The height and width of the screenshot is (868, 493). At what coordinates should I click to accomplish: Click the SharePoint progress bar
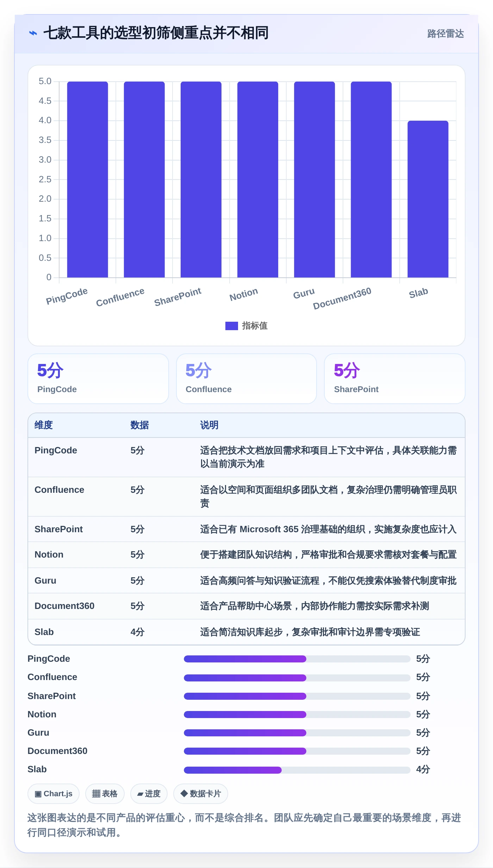click(x=297, y=696)
